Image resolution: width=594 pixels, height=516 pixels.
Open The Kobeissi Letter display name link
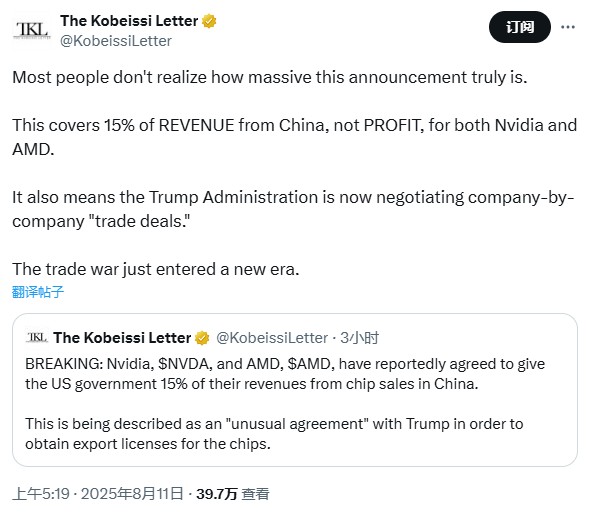(129, 21)
